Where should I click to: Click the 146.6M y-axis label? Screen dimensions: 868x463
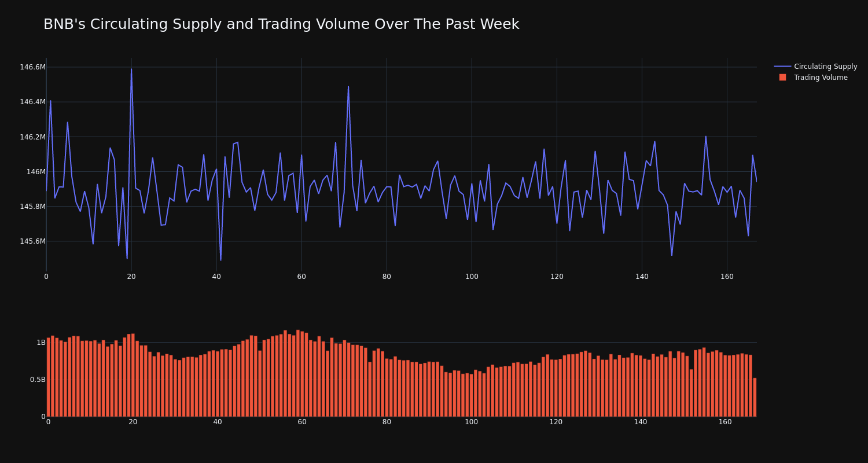32,67
